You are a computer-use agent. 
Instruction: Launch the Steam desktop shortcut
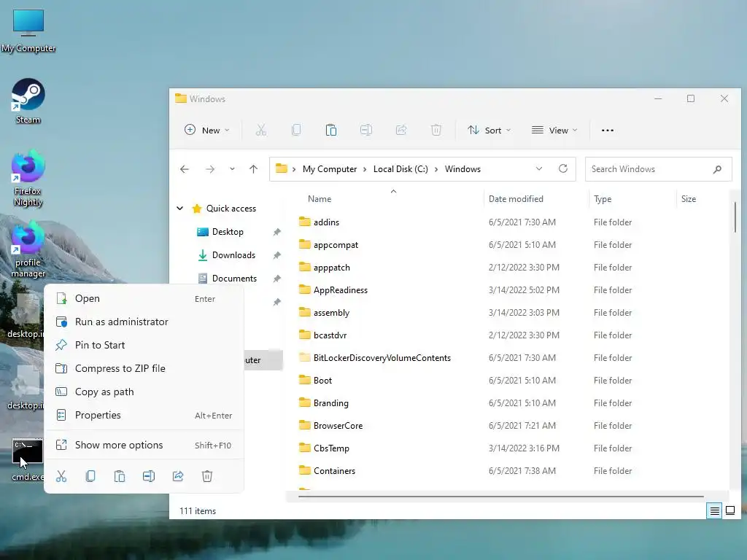(28, 101)
